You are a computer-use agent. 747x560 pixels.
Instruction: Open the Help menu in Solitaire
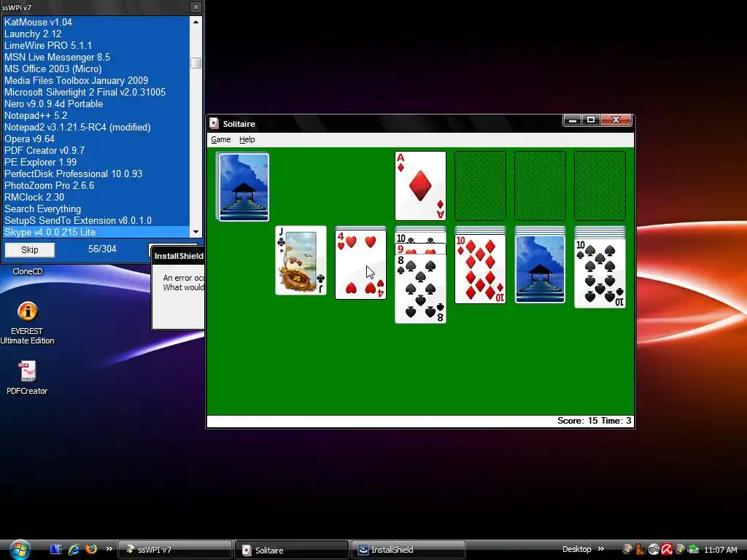247,139
